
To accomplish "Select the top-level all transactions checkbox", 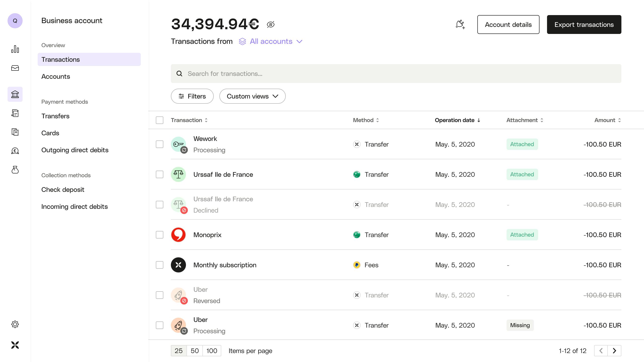I will (x=160, y=120).
